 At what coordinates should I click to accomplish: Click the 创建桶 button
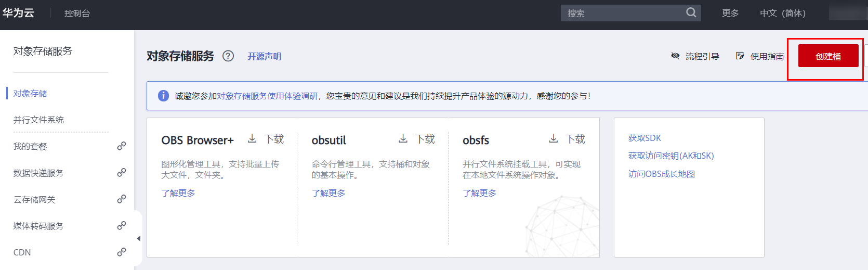point(828,56)
